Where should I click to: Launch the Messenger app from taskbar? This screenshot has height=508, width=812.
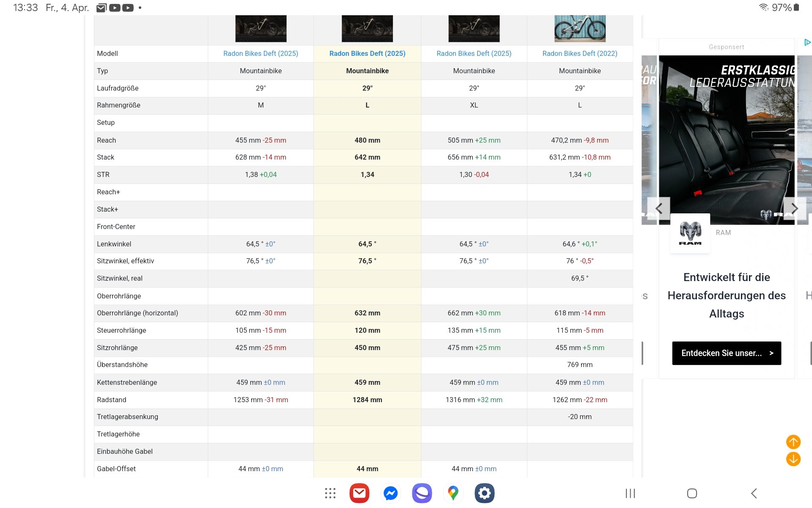pyautogui.click(x=390, y=493)
